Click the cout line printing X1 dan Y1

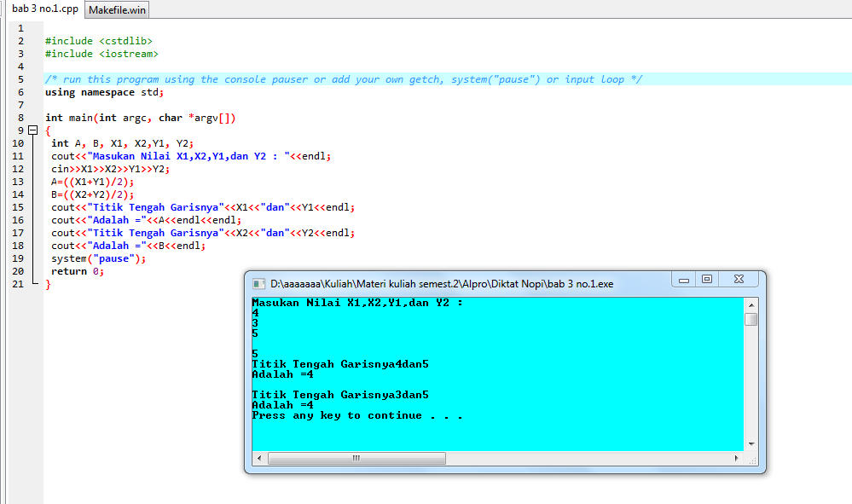tap(203, 207)
